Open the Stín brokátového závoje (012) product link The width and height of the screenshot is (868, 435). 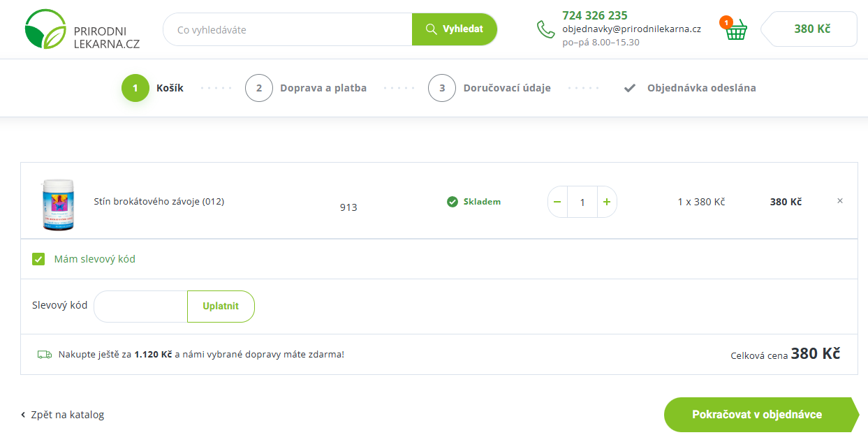coord(159,202)
